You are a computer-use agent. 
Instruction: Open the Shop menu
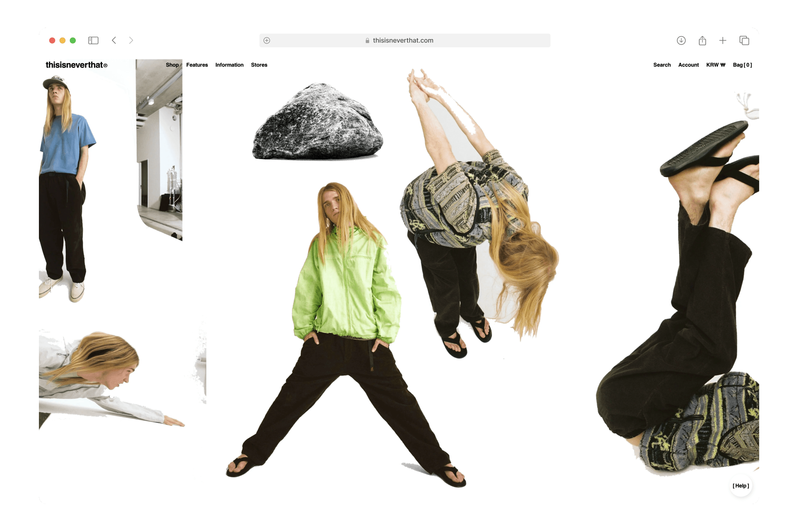172,65
